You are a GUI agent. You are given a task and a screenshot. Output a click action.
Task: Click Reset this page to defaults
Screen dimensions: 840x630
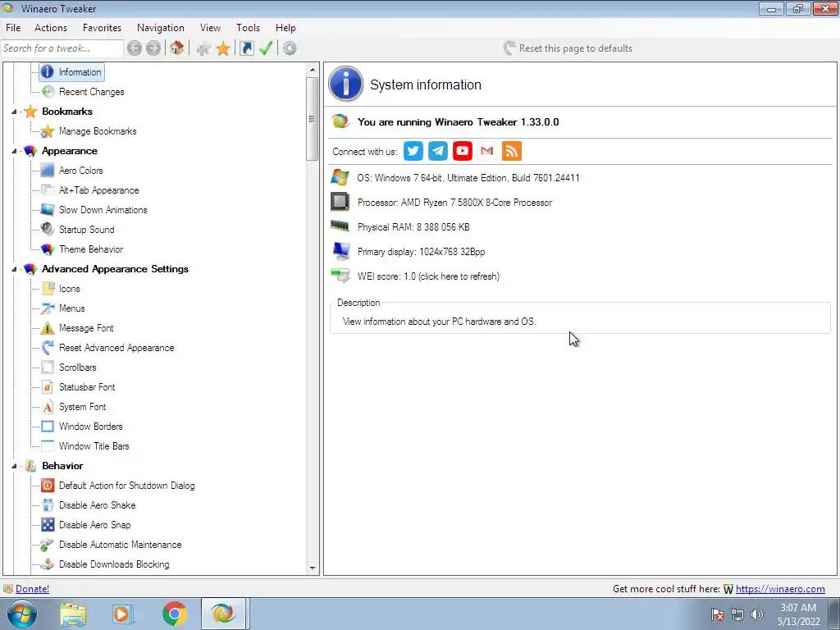[x=568, y=48]
